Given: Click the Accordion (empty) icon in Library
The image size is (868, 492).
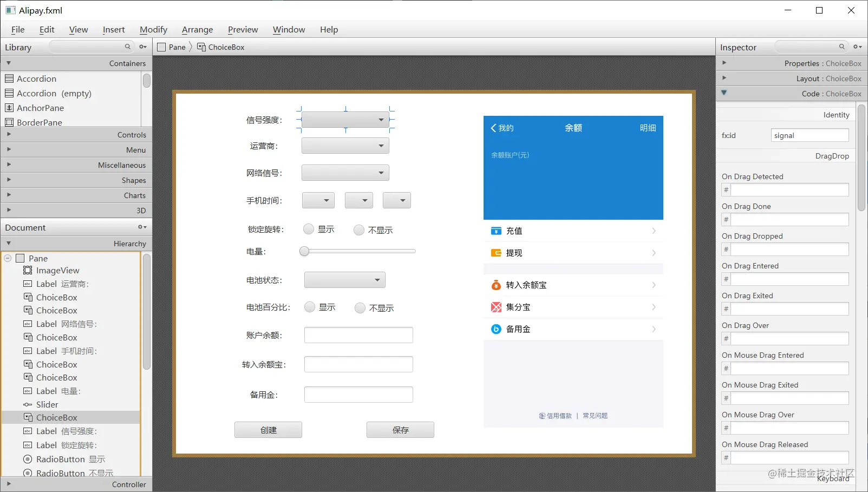Looking at the screenshot, I should pyautogui.click(x=9, y=93).
